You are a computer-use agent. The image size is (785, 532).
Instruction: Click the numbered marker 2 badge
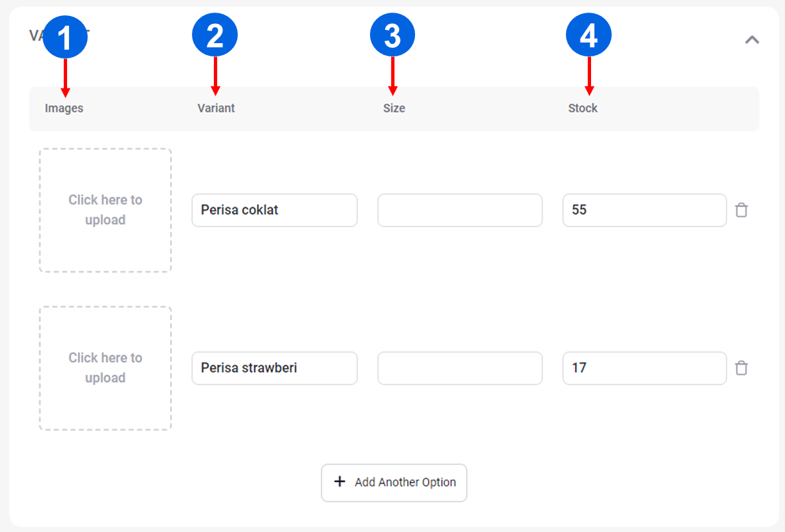click(215, 36)
